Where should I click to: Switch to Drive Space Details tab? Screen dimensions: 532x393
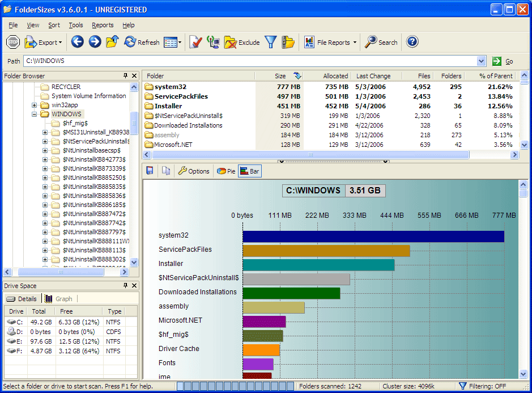[22, 298]
